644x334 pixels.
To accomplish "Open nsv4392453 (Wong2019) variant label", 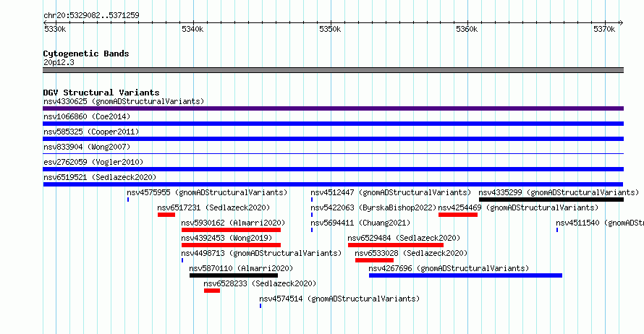I will pos(226,238).
